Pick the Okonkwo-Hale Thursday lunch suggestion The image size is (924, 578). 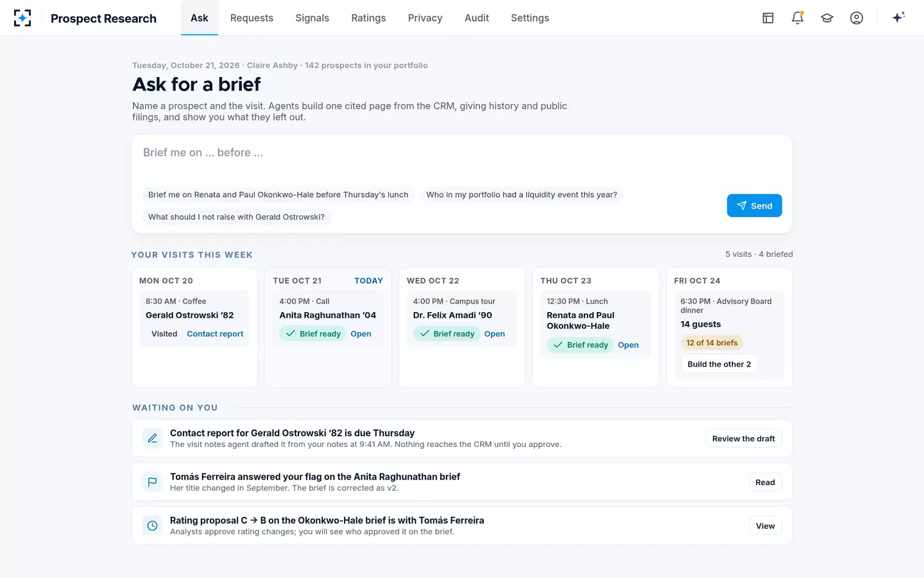coord(278,195)
